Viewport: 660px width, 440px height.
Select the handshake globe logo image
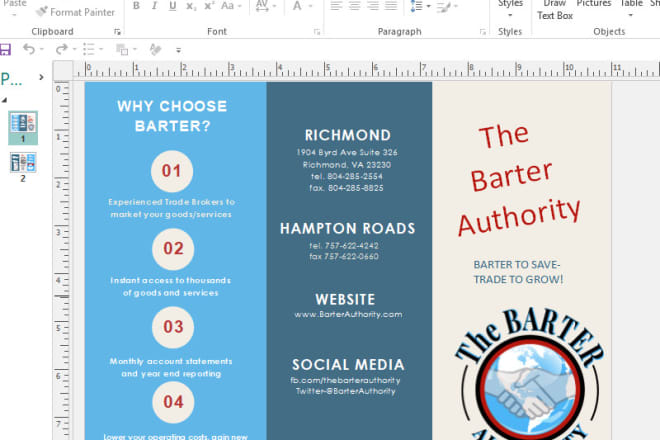(530, 375)
